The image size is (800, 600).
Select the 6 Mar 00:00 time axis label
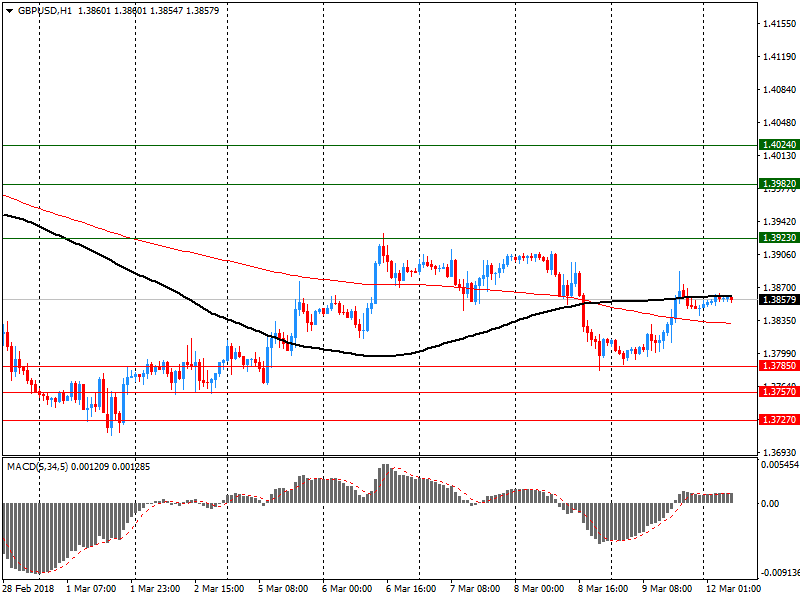[347, 589]
